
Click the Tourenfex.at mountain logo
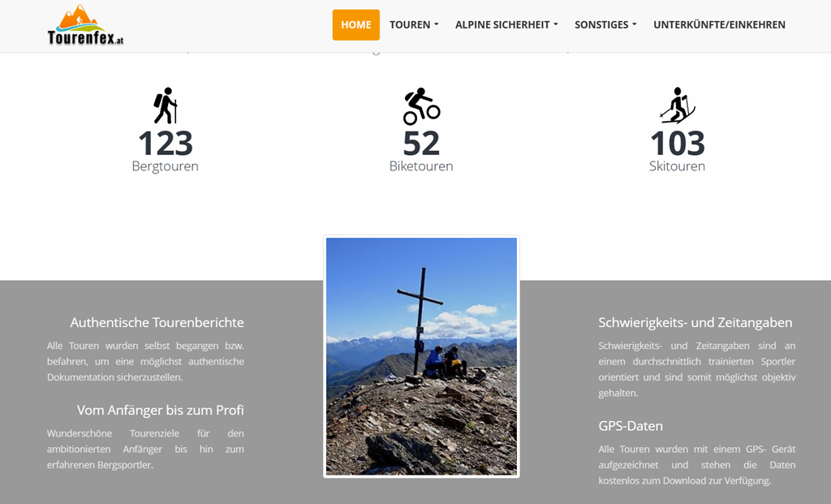pyautogui.click(x=85, y=25)
